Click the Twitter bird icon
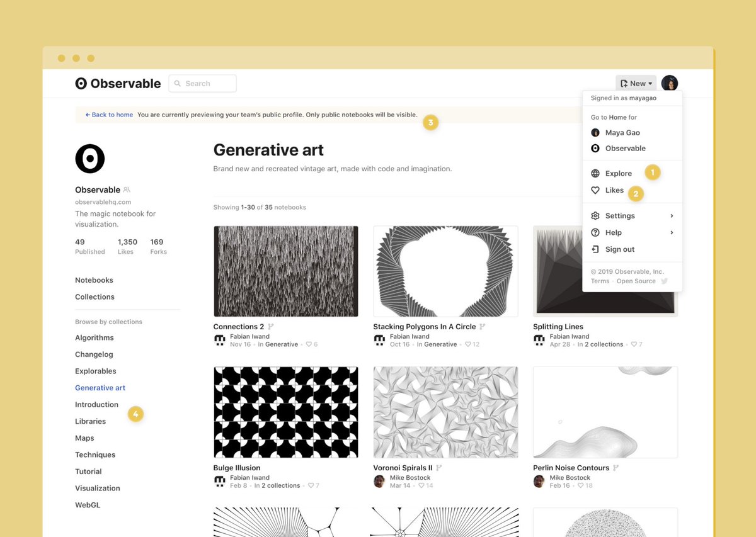This screenshot has height=537, width=756. coord(664,281)
